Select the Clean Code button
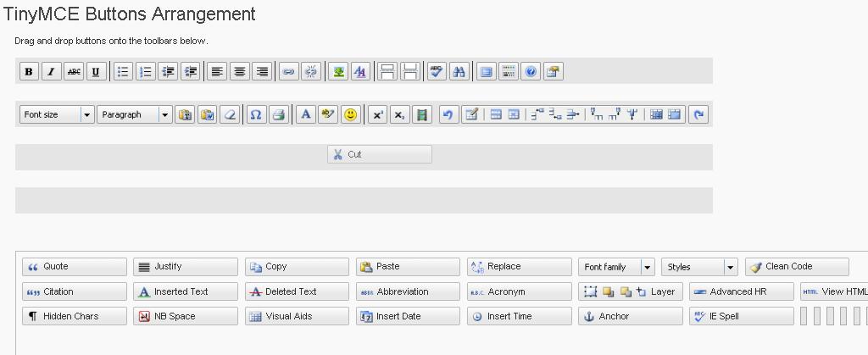 pos(797,267)
